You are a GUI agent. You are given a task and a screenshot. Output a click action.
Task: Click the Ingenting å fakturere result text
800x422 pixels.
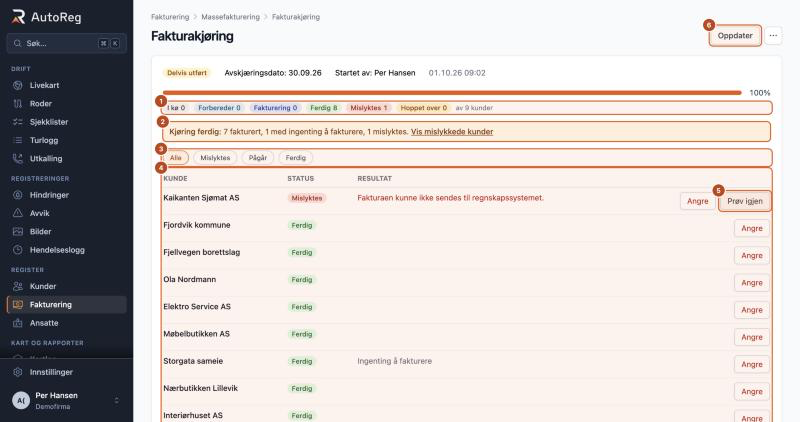click(x=394, y=361)
